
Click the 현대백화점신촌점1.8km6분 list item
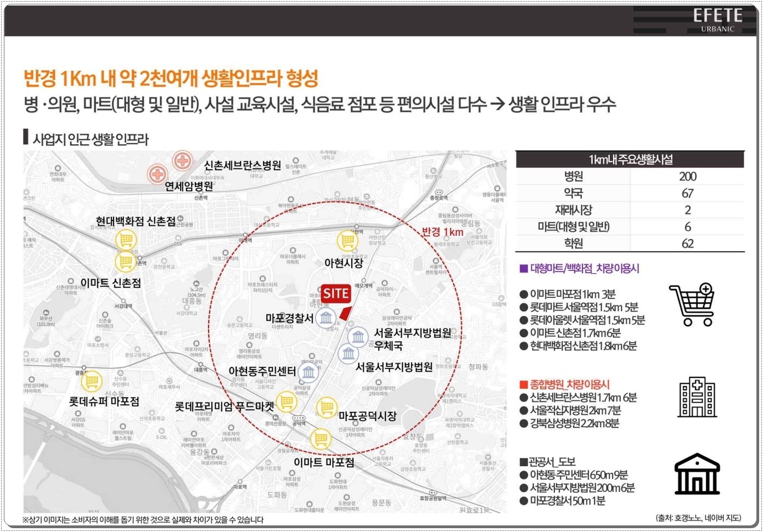[579, 346]
